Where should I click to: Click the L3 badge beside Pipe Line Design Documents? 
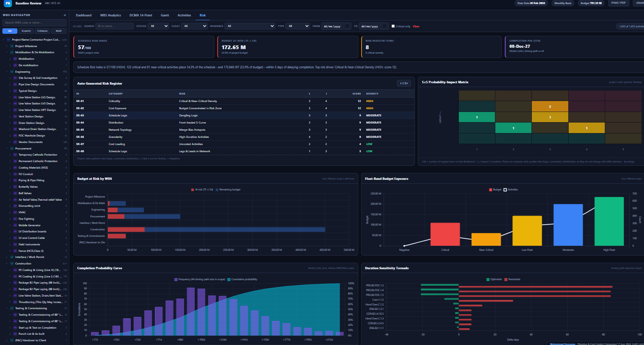pos(15,84)
